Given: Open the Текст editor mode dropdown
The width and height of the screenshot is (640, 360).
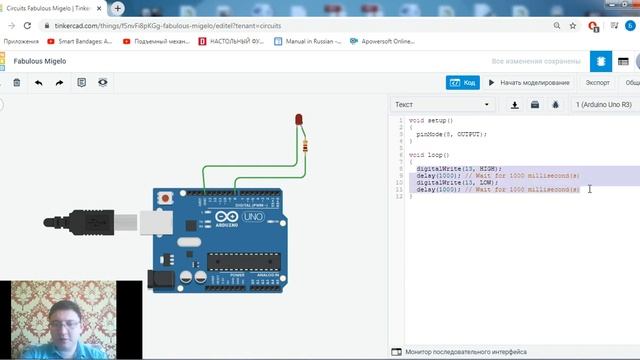Looking at the screenshot, I should click(x=442, y=104).
